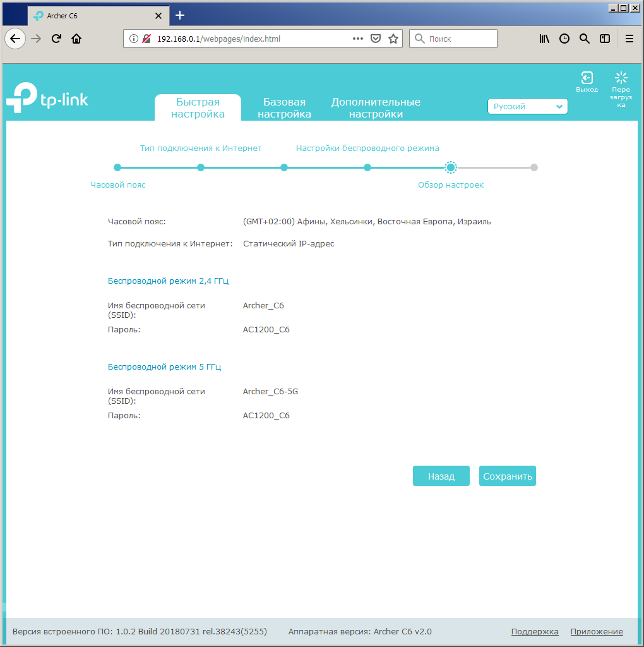Click the Часовой пояс progress step dot
The width and height of the screenshot is (644, 647).
[117, 167]
